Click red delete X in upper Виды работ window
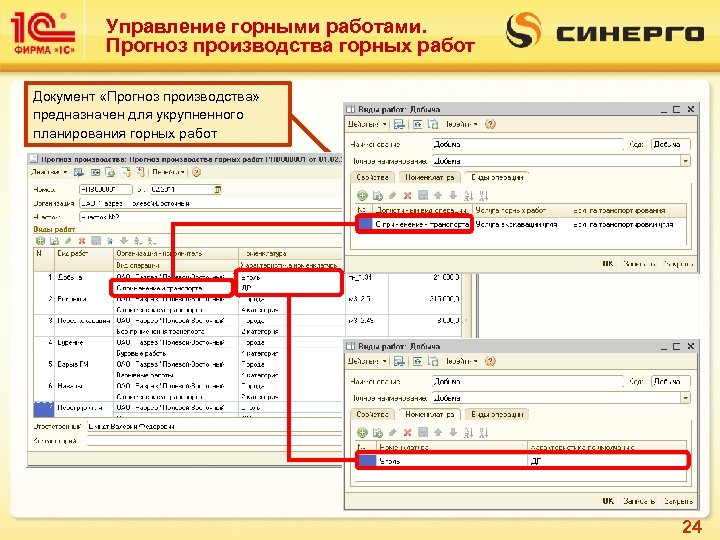This screenshot has width=720, height=540. click(407, 196)
